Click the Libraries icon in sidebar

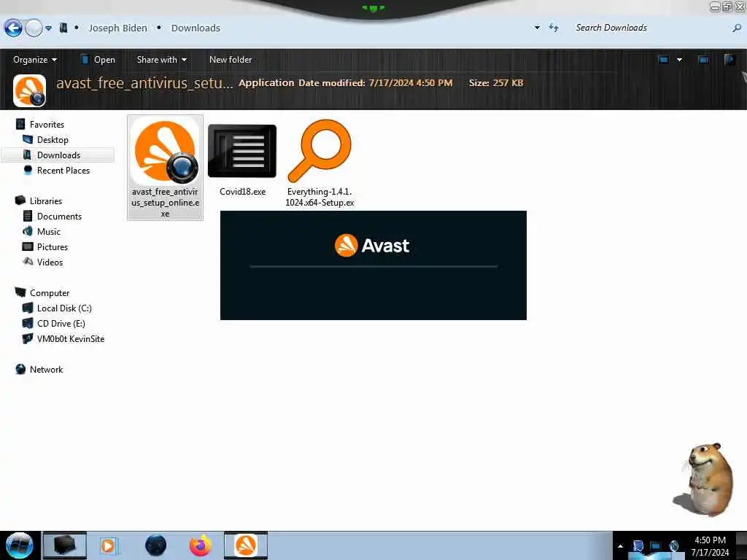coord(20,201)
